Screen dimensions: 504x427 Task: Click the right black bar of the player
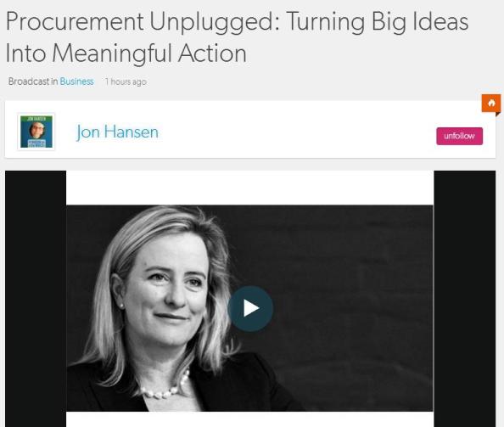pyautogui.click(x=465, y=299)
